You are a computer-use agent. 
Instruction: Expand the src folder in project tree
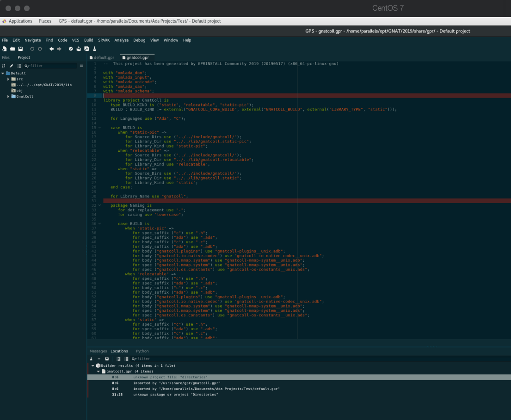(x=8, y=79)
